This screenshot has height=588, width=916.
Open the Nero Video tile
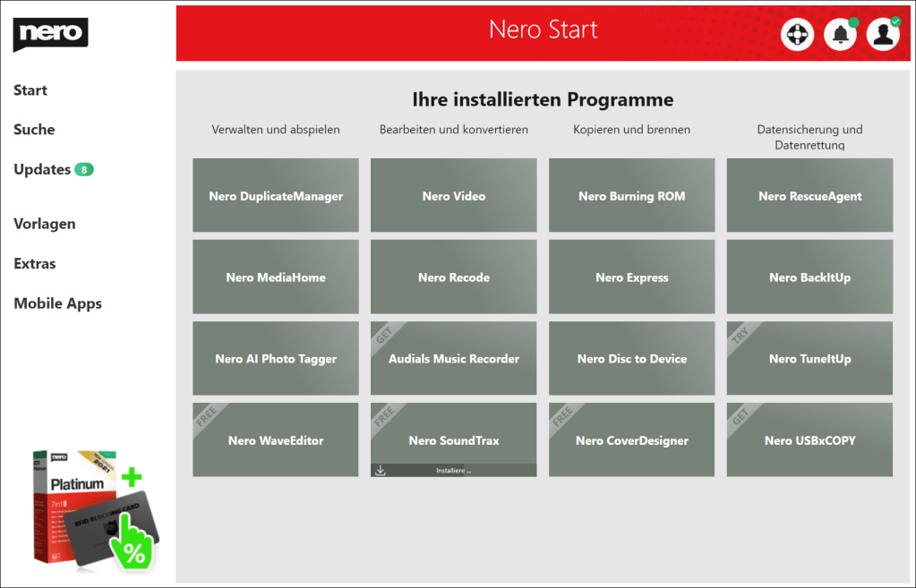[454, 196]
